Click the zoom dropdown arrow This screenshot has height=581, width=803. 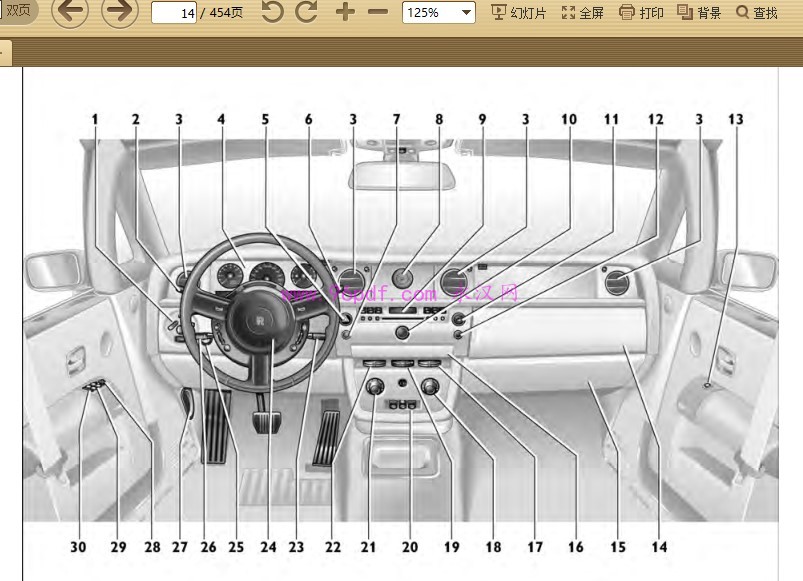click(466, 12)
